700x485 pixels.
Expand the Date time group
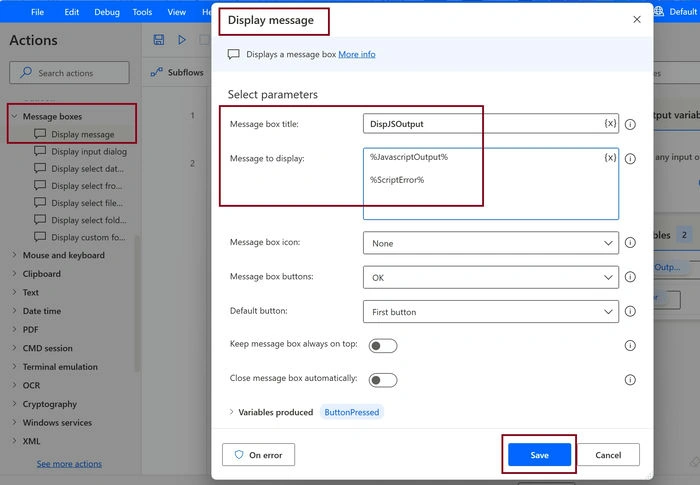pos(14,311)
